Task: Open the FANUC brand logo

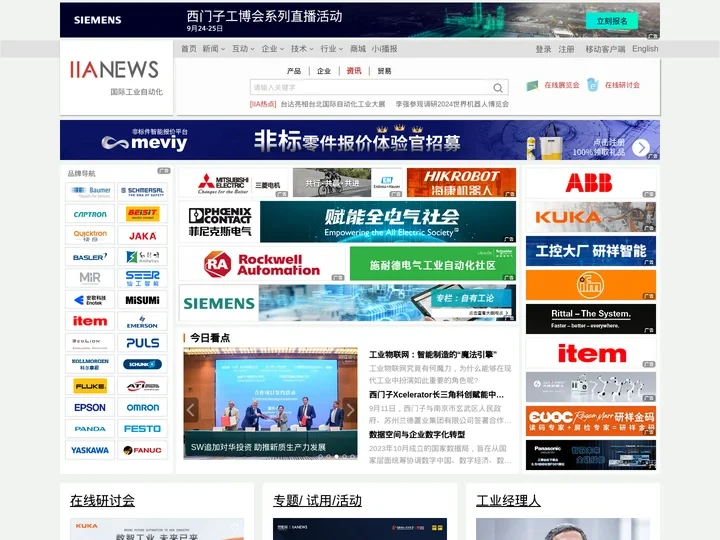Action: [142, 450]
